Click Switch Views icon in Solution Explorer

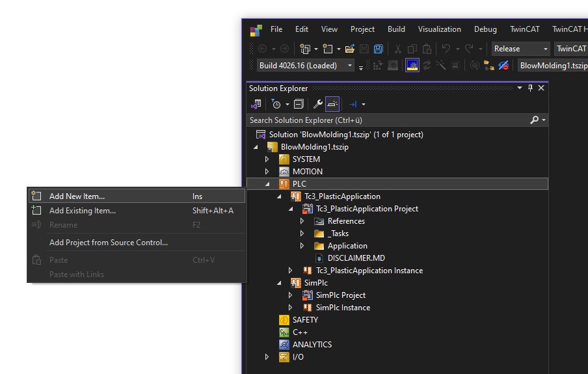256,104
